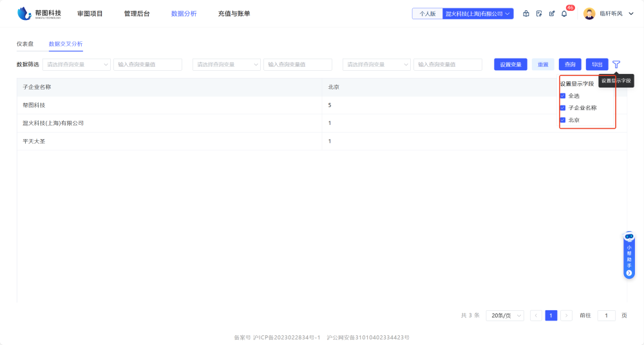
Task: Open the notification bell with 46 badge
Action: click(x=564, y=14)
